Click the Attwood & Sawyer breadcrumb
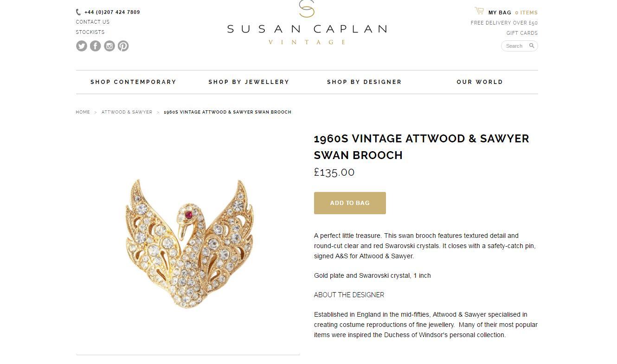Viewport: 617px width, 364px height. coord(127,112)
